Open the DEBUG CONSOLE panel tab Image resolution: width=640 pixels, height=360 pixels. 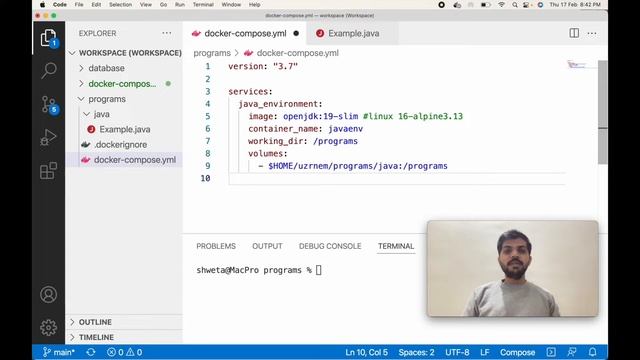pyautogui.click(x=330, y=246)
